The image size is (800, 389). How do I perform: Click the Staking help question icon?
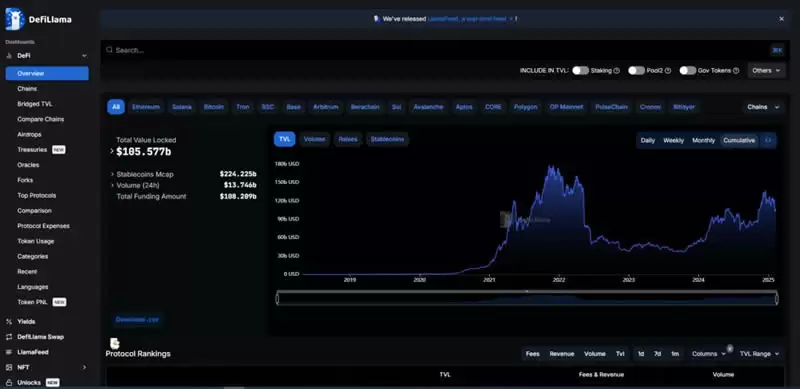[617, 71]
